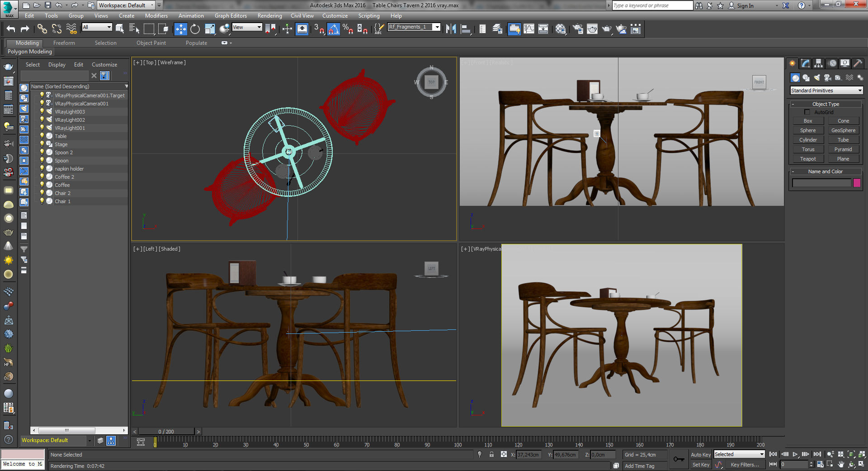The width and height of the screenshot is (868, 471).
Task: Click the Scene Explorer horizontal scrollbar
Action: tap(67, 430)
